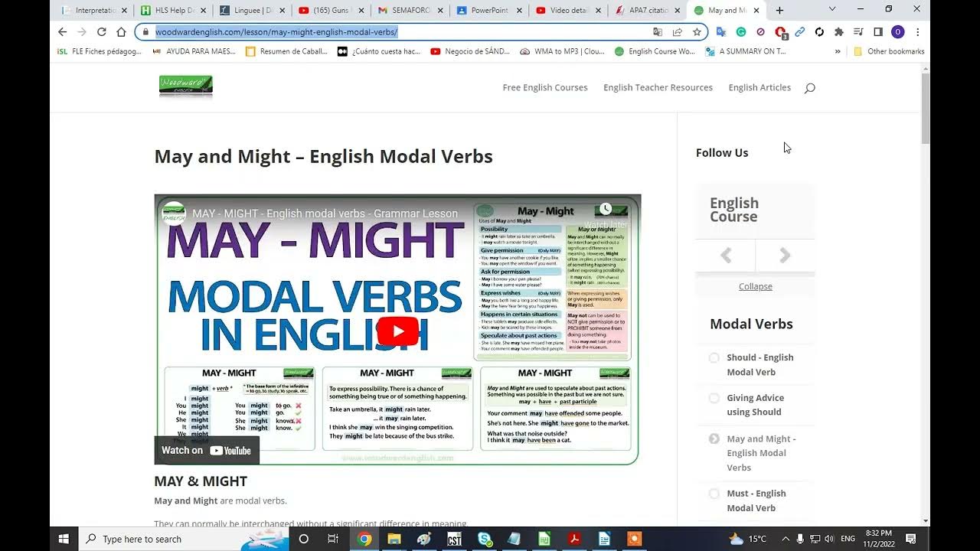Open Negocio de SÁND bookmark

click(469, 51)
